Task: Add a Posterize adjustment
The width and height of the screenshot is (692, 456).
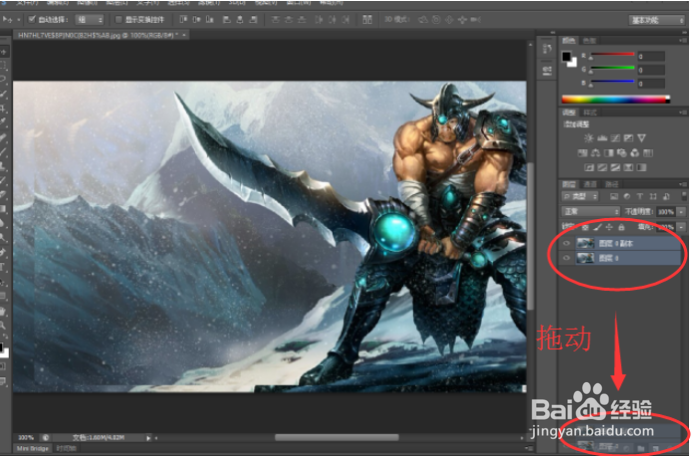Action: click(602, 167)
